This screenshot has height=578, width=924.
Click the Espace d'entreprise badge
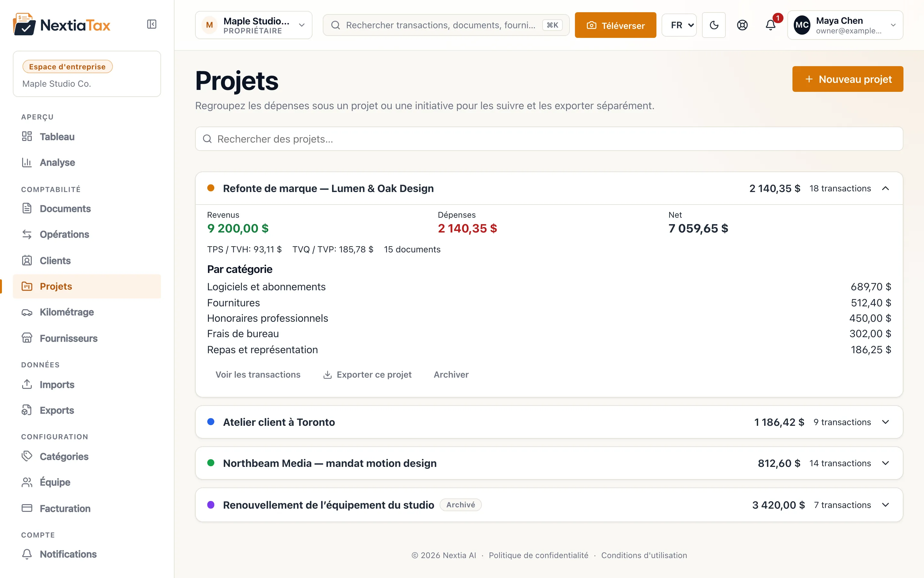[67, 66]
